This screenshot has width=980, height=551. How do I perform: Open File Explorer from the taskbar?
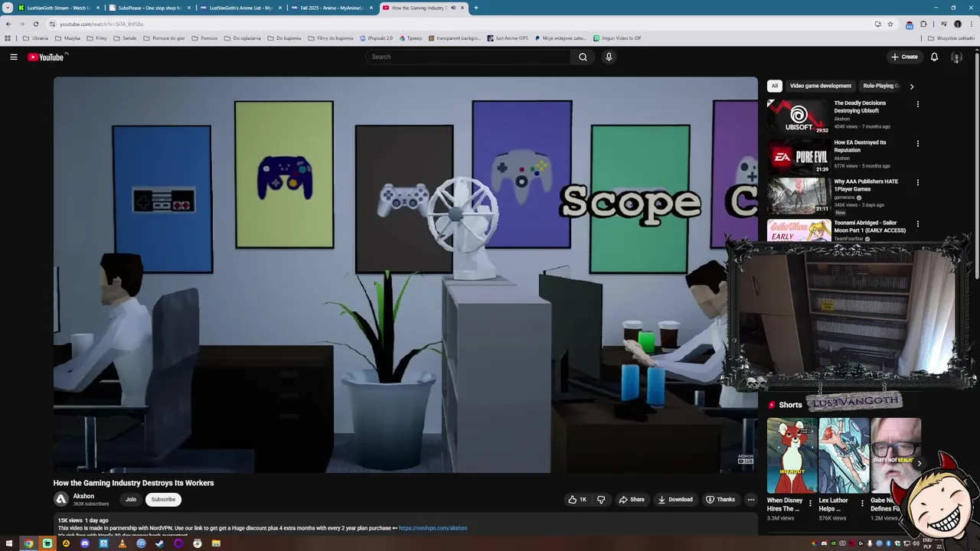[216, 543]
